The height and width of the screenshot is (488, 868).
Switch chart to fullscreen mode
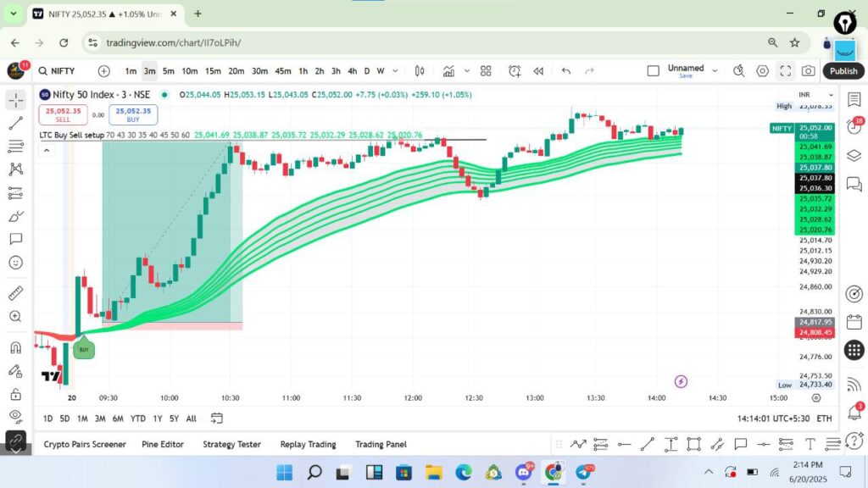coord(786,71)
